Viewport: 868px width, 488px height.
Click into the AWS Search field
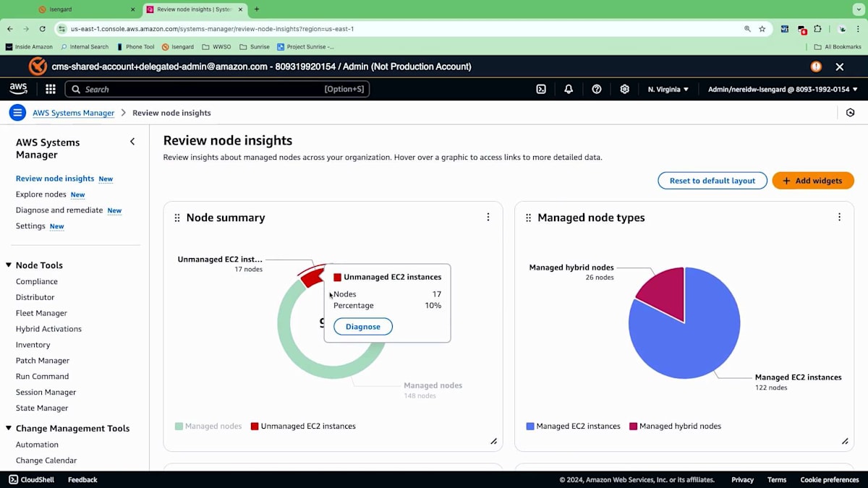[217, 89]
